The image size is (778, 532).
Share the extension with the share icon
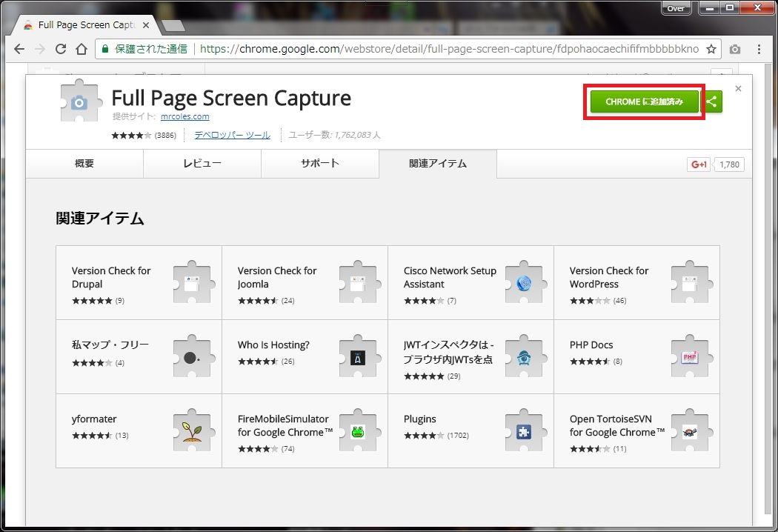pyautogui.click(x=711, y=102)
